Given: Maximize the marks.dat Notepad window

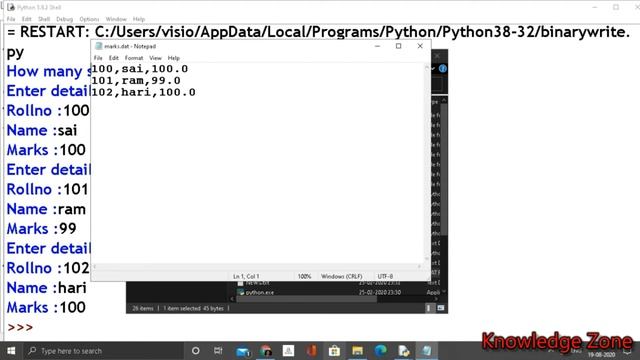Looking at the screenshot, I should click(398, 46).
